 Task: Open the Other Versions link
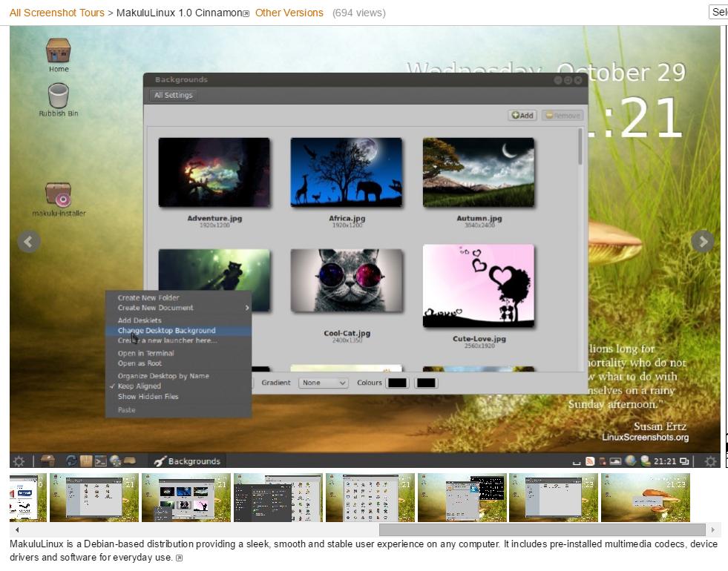(x=289, y=13)
